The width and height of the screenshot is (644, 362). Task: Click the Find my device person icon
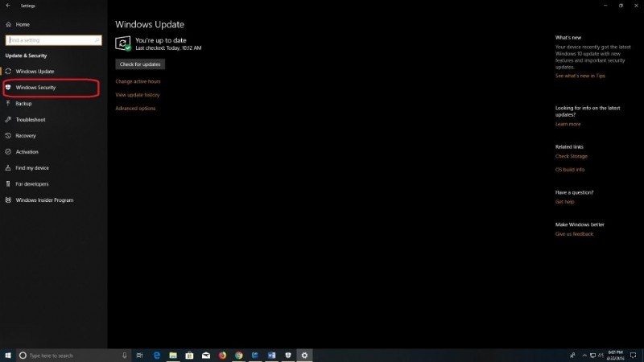tap(8, 168)
